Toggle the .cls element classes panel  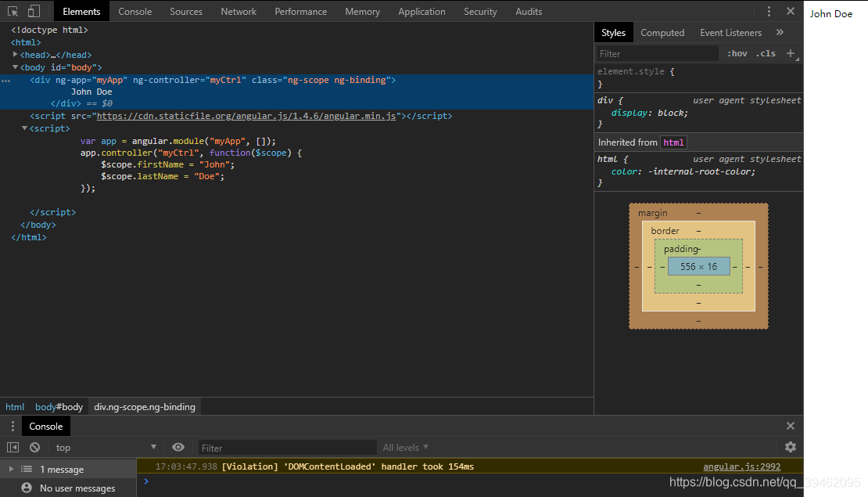point(766,53)
